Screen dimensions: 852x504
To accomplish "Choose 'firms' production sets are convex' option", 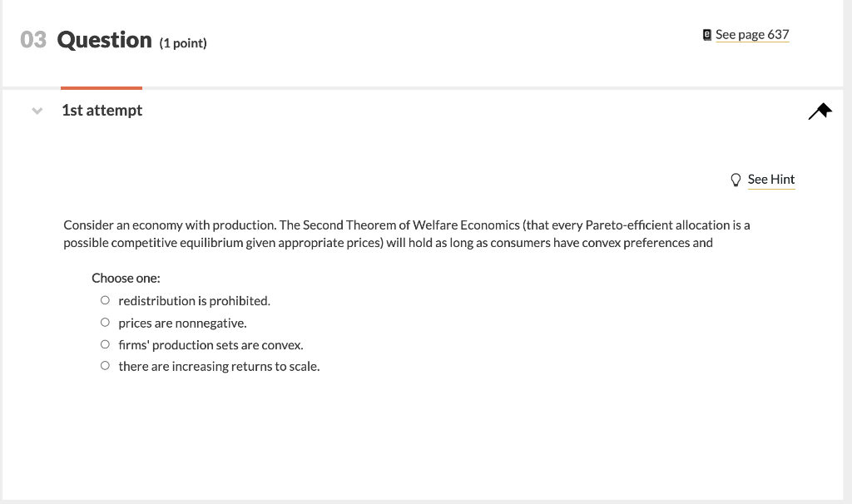I will pyautogui.click(x=105, y=343).
